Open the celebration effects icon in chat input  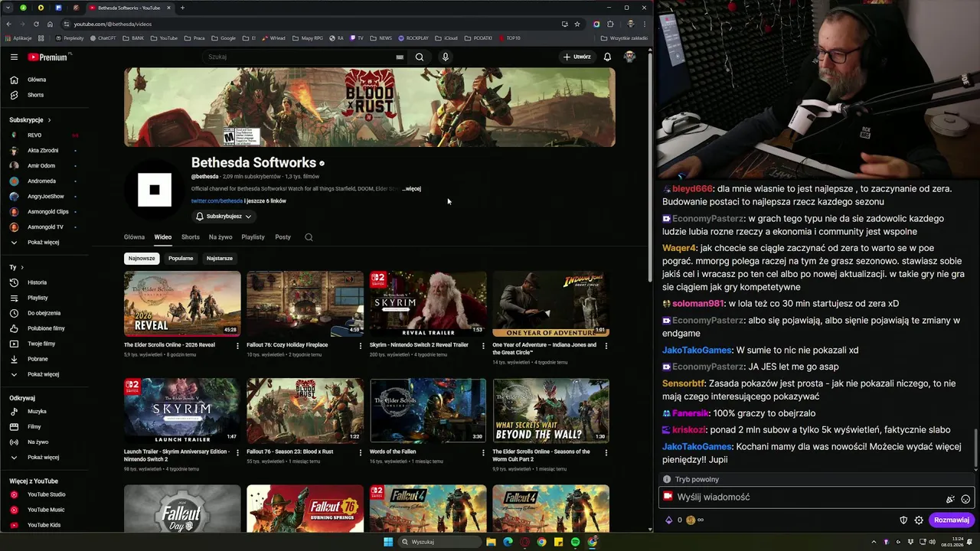pyautogui.click(x=950, y=499)
